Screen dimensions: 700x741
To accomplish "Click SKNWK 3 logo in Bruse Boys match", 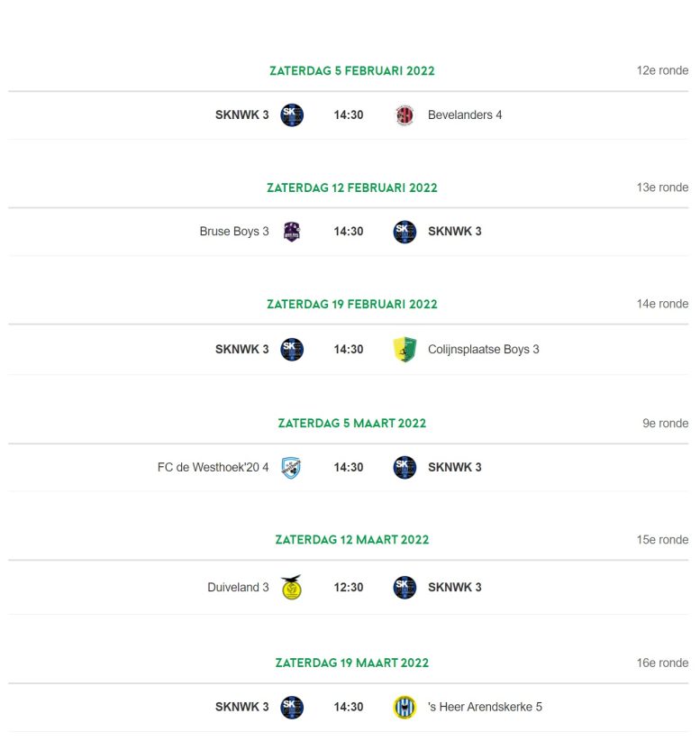I will (405, 232).
